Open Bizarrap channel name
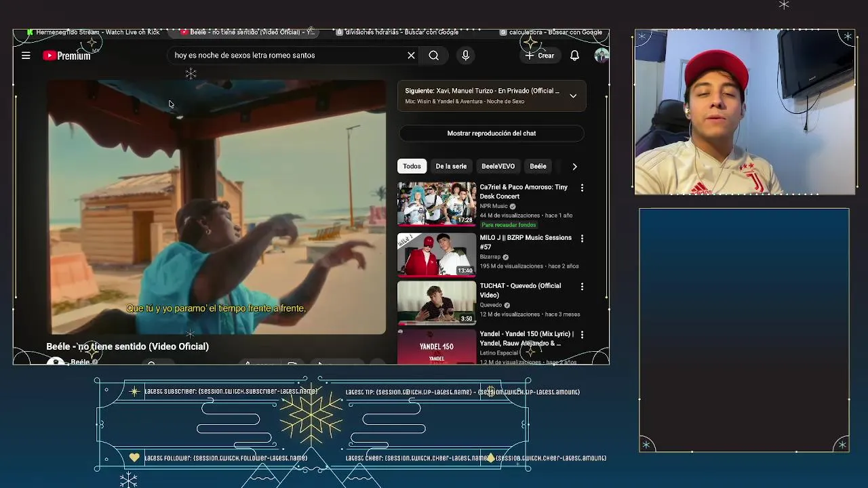Viewport: 868px width, 488px height. click(x=490, y=257)
